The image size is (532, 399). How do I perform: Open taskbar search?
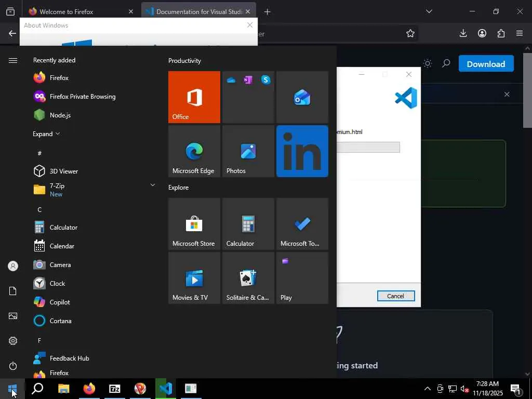point(37,389)
